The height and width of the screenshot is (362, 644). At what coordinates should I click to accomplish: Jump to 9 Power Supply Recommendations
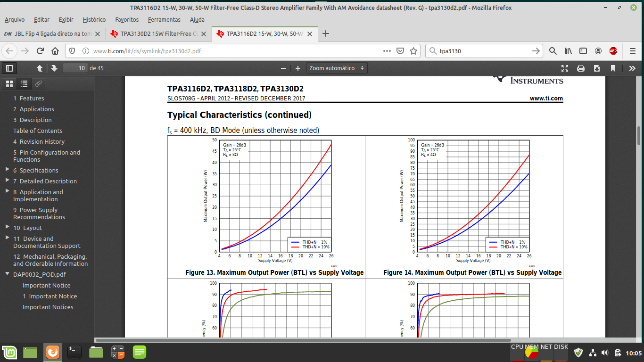pos(39,214)
